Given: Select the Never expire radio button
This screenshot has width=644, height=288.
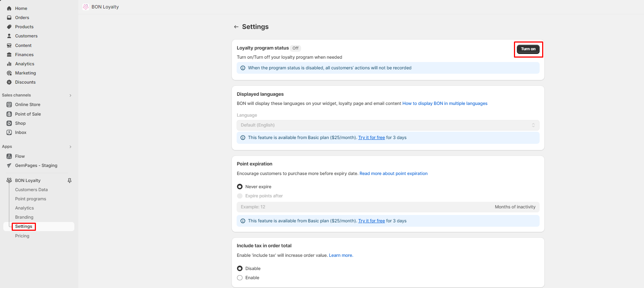Looking at the screenshot, I should pos(240,187).
